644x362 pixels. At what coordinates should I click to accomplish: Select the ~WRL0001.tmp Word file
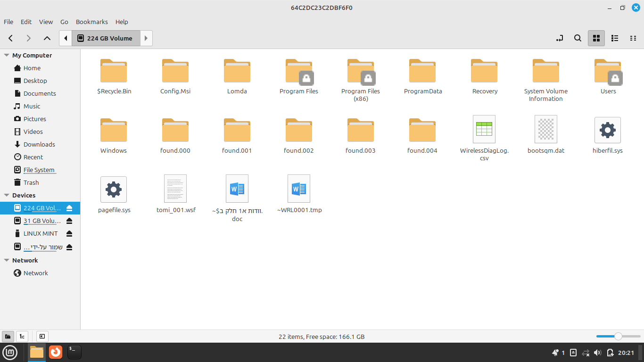299,194
